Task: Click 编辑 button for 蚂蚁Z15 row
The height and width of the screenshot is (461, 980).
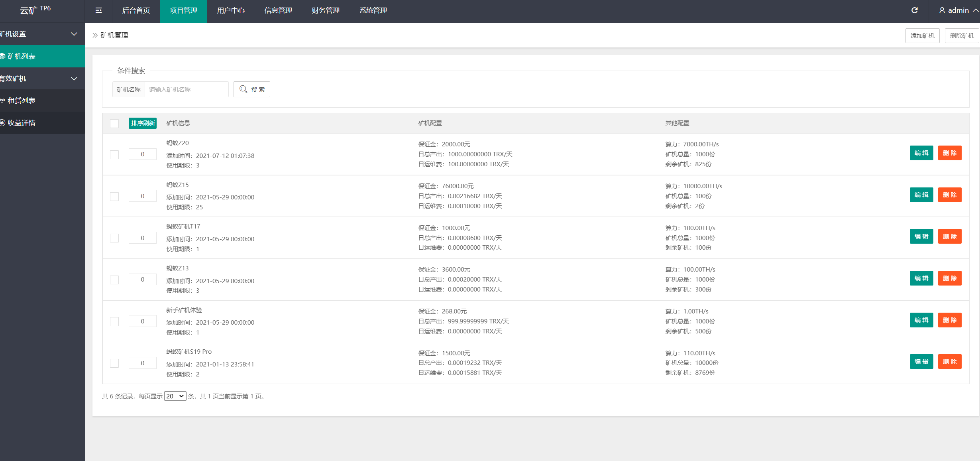Action: pos(921,195)
